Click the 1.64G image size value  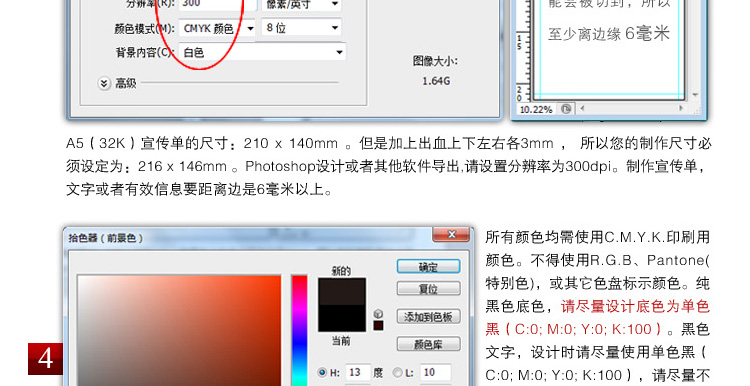436,81
